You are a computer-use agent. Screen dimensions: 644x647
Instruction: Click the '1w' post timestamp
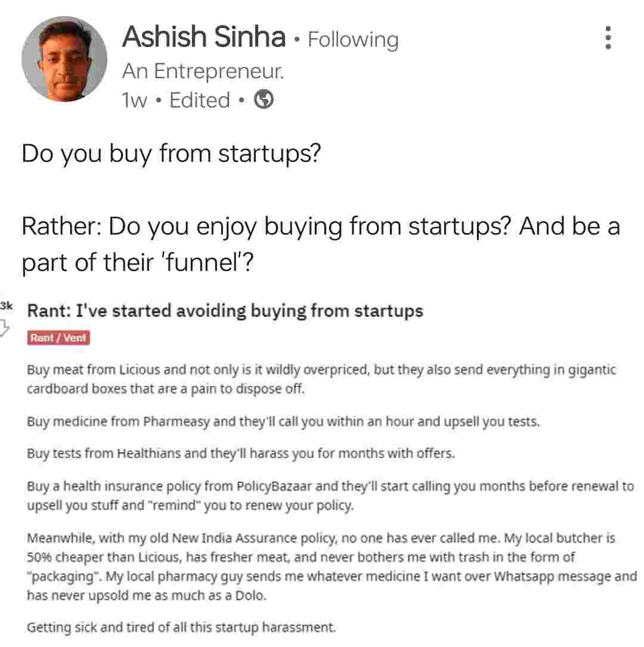(134, 100)
